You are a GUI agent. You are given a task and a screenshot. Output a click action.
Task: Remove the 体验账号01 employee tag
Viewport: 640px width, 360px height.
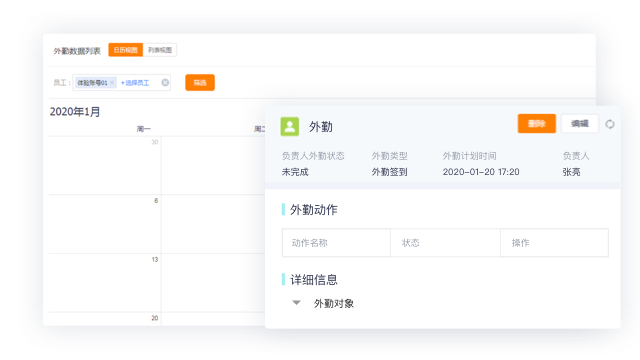point(112,83)
